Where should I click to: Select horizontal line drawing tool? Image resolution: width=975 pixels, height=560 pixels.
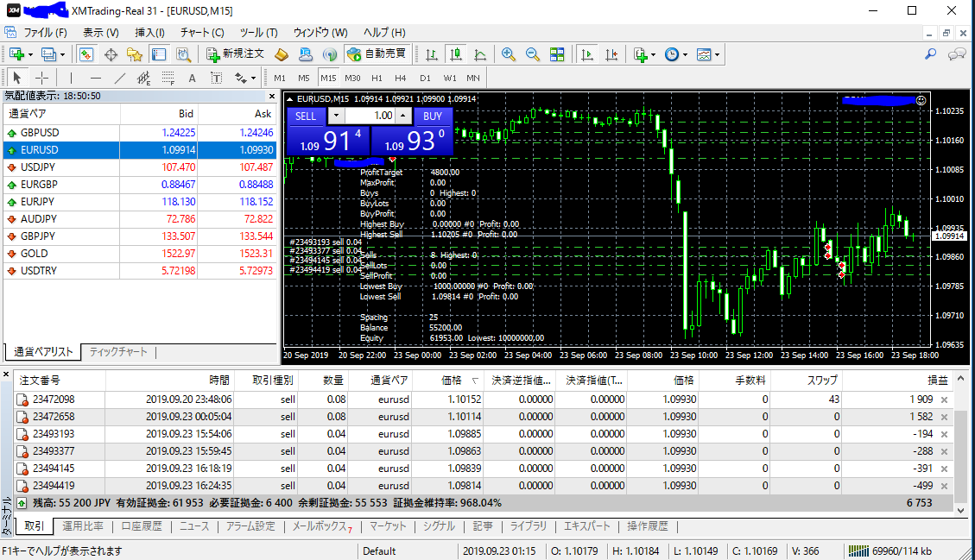(x=95, y=78)
